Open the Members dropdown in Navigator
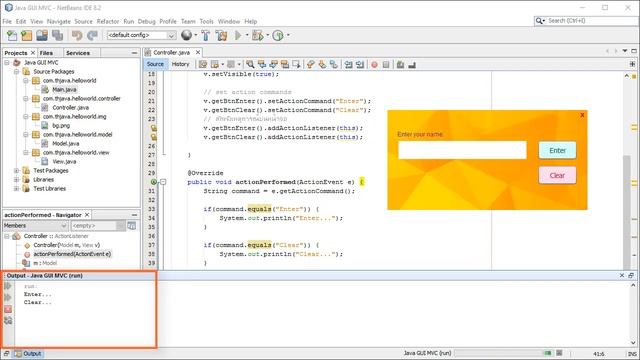 35,225
